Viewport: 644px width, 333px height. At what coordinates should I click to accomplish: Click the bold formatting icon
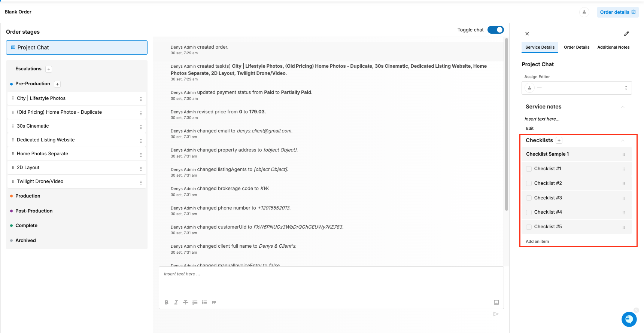167,302
